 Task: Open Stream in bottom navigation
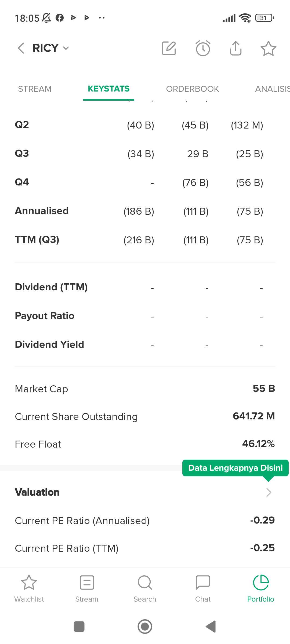pos(87,588)
